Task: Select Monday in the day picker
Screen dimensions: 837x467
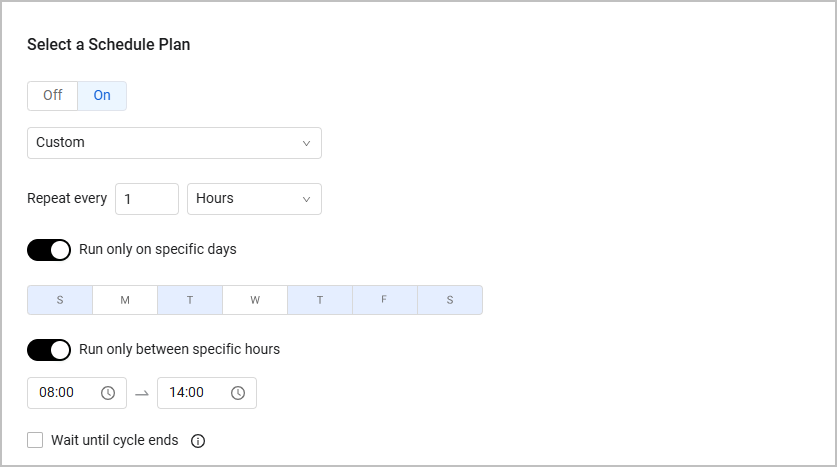Action: 125,300
